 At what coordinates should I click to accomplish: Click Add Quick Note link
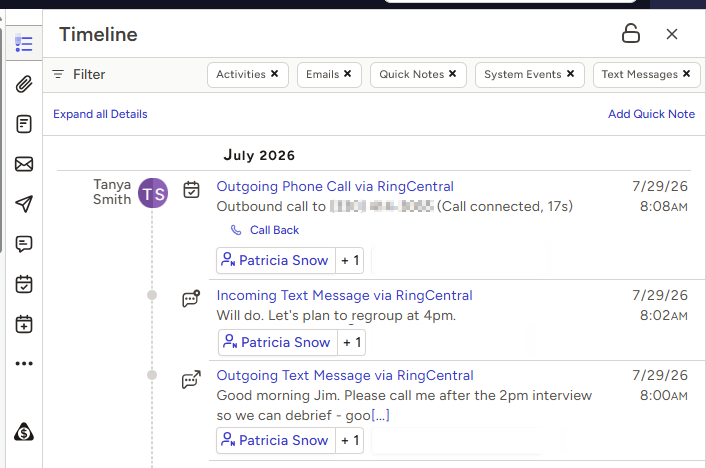(x=652, y=114)
